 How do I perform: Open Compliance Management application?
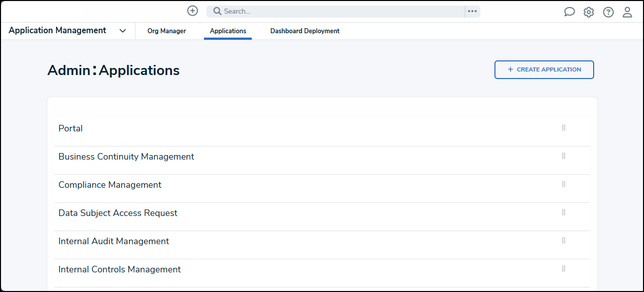click(110, 185)
